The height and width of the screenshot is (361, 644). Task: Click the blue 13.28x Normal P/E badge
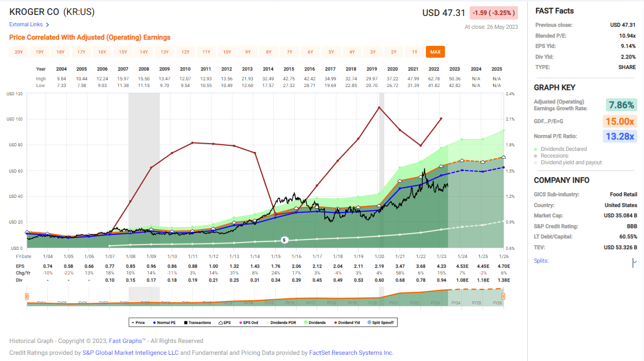click(x=621, y=136)
